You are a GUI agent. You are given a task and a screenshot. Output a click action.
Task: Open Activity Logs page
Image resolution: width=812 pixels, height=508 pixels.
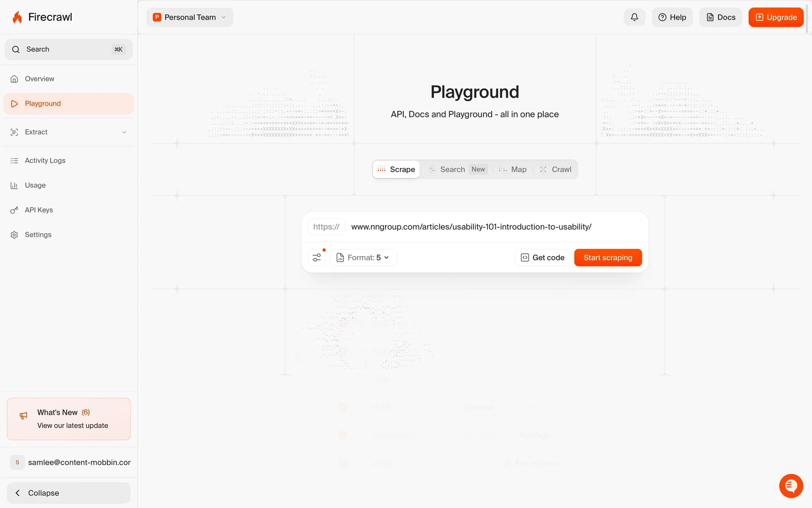point(45,160)
